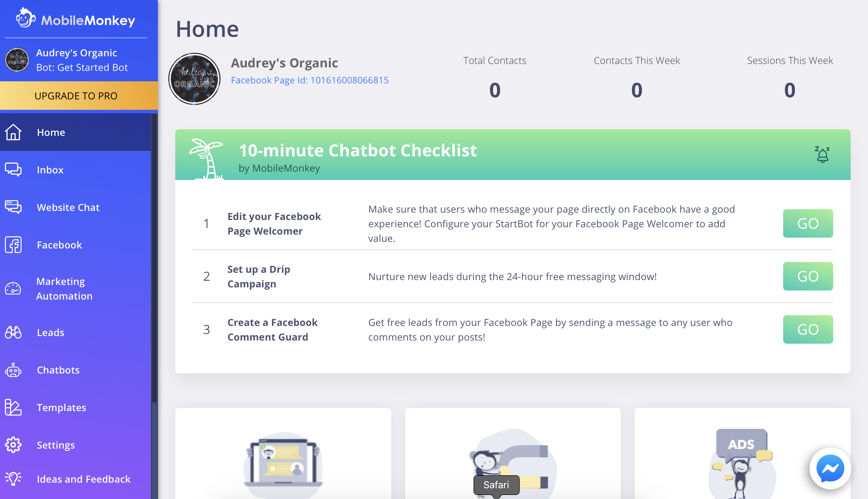The width and height of the screenshot is (868, 499).
Task: Click GO for Facebook Comment Guard
Action: pyautogui.click(x=808, y=329)
